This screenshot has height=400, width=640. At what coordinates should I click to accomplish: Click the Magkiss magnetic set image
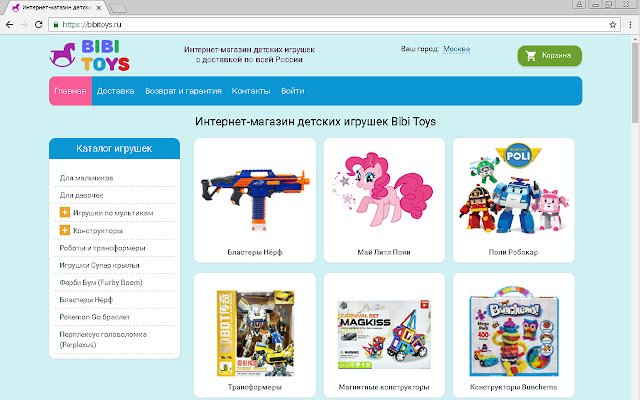point(384,334)
